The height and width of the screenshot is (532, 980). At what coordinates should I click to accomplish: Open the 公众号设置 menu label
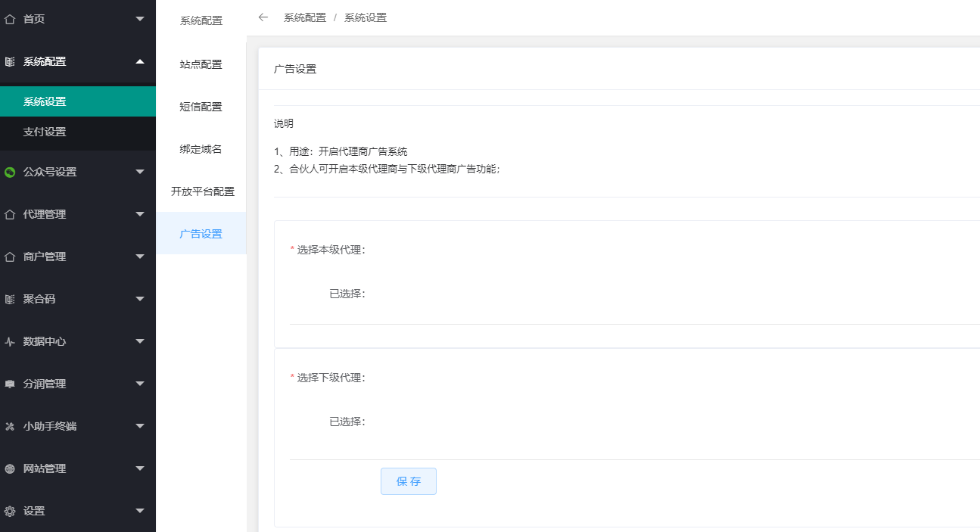click(x=50, y=172)
